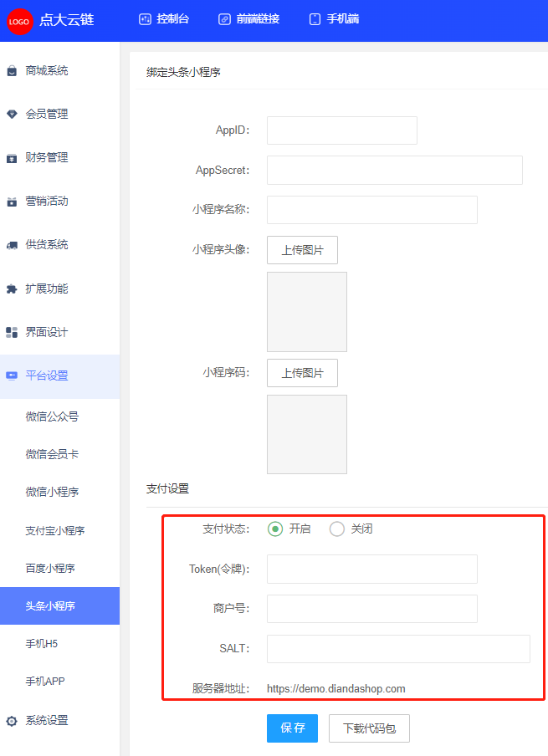Click the 供货系统 truck icon
This screenshot has width=548, height=756.
pyautogui.click(x=12, y=245)
